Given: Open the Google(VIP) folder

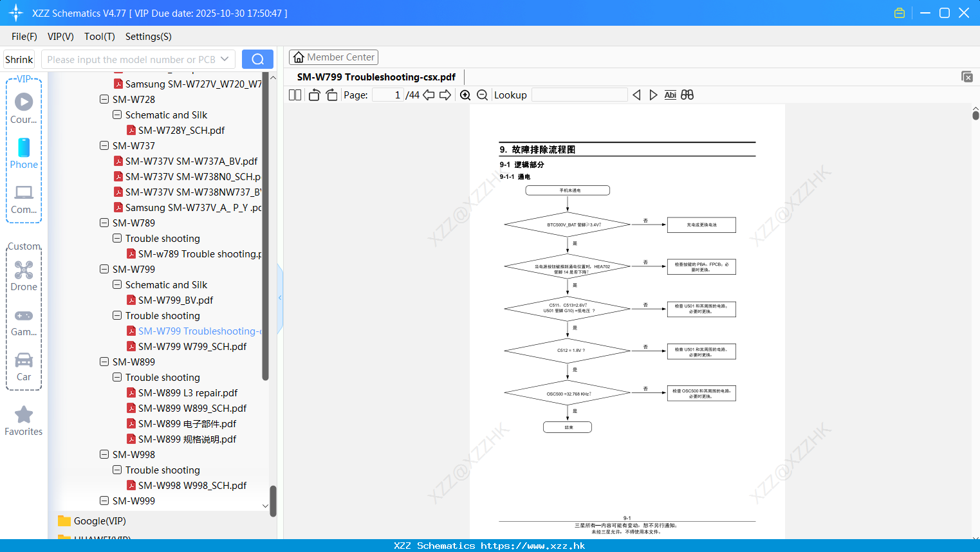Looking at the screenshot, I should coord(100,521).
